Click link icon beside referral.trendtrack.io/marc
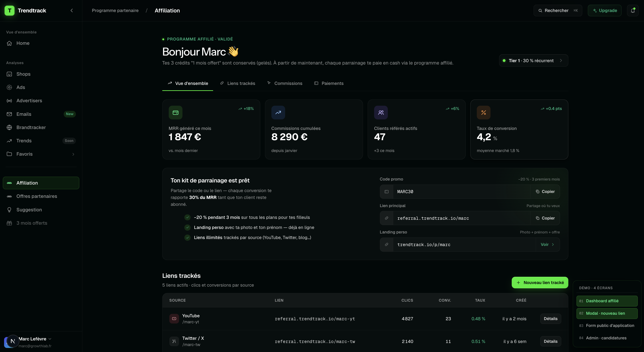The image size is (644, 352). pyautogui.click(x=387, y=218)
